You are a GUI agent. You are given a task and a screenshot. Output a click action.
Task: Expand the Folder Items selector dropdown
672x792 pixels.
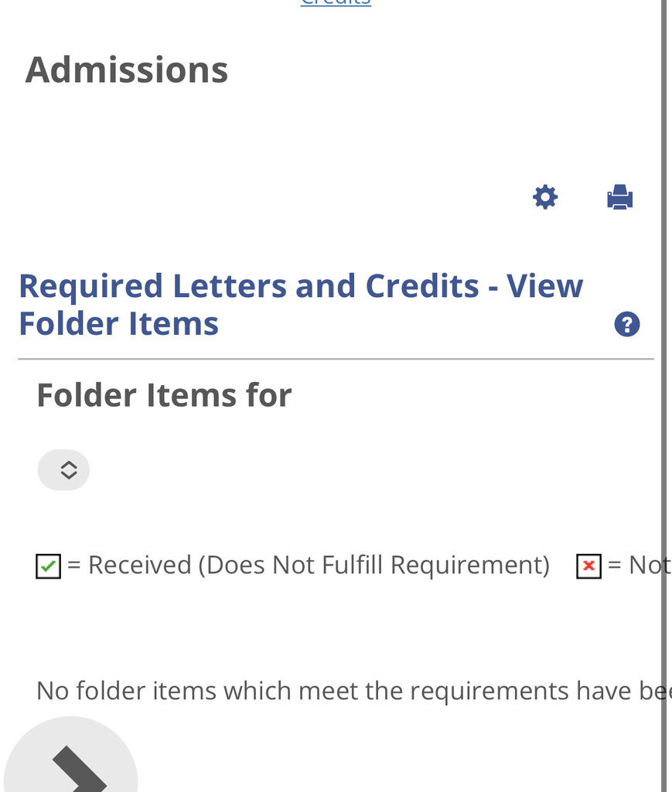(x=64, y=469)
